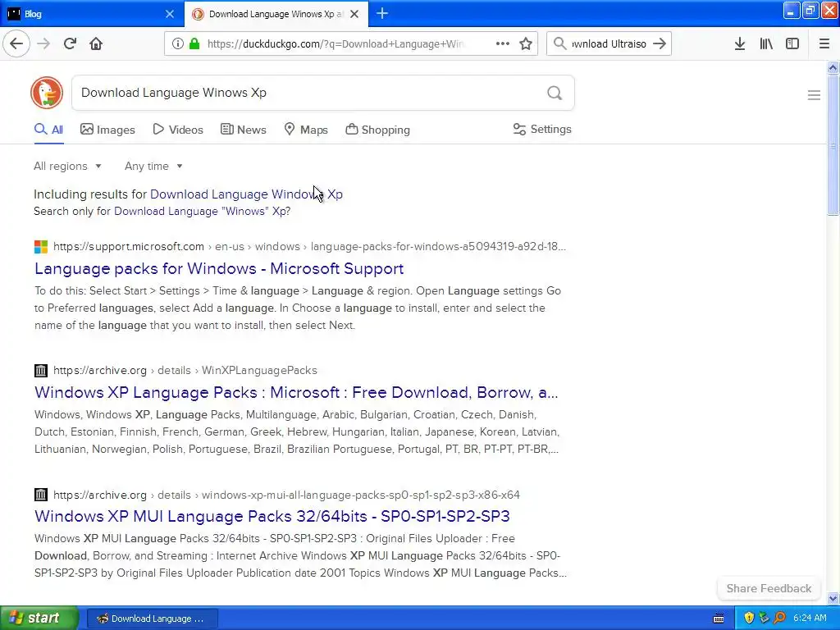Click archive.org windows-xp-mui-all-language-packs URL breadcrumb
The image size is (840, 630).
point(286,495)
